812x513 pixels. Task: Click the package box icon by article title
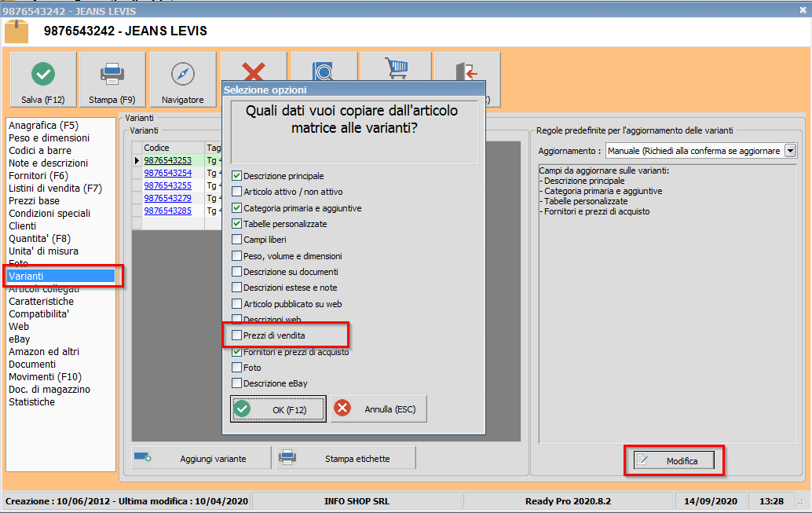pyautogui.click(x=16, y=31)
